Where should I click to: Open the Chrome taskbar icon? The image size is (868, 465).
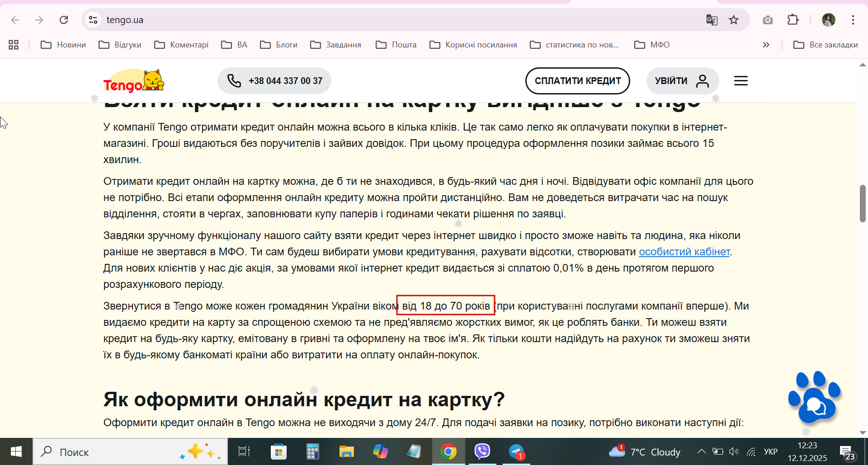[x=448, y=451]
